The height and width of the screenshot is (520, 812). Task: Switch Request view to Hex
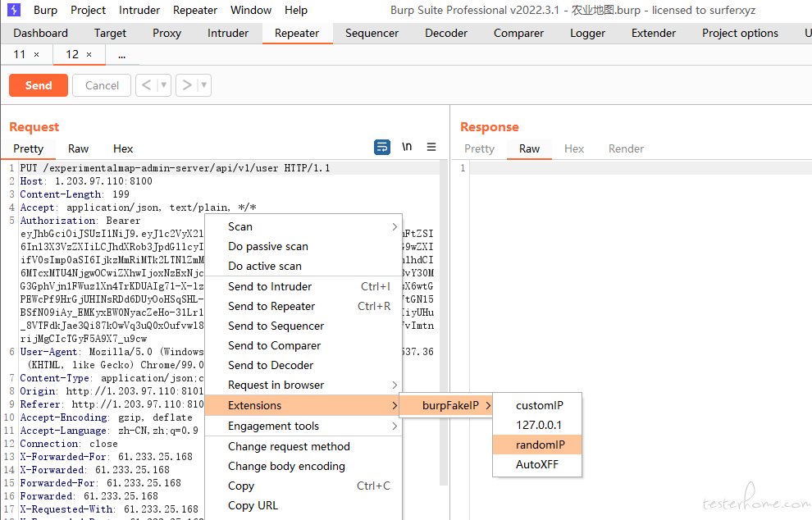[123, 148]
